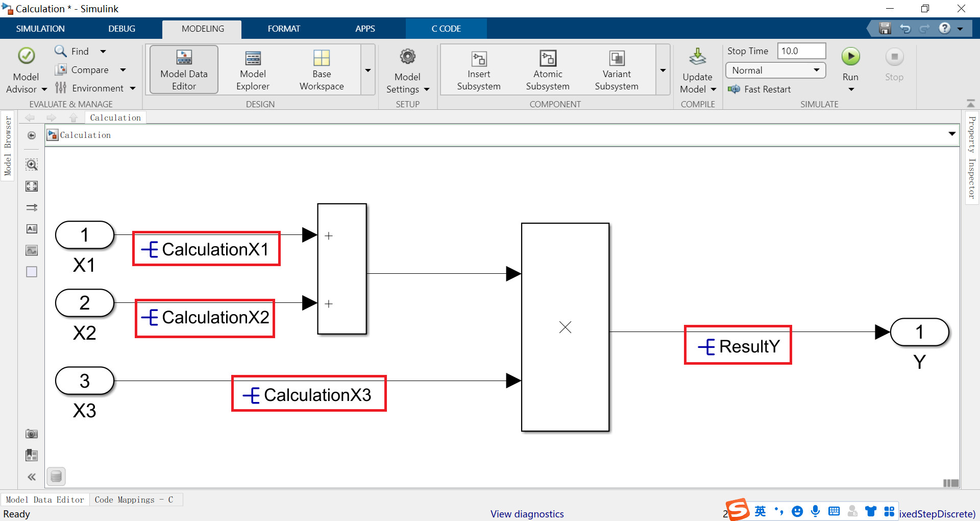
Task: Switch to the MODELING tab
Action: (203, 29)
